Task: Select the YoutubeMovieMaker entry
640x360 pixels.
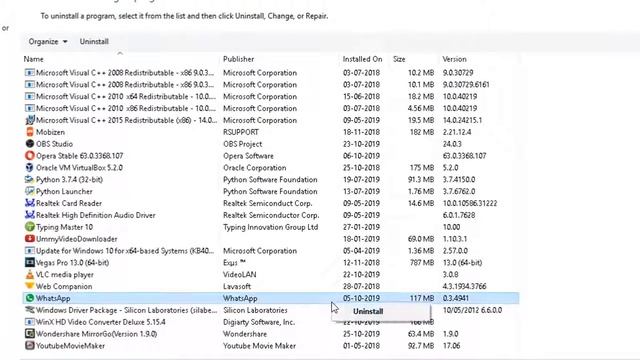Action: [70, 345]
